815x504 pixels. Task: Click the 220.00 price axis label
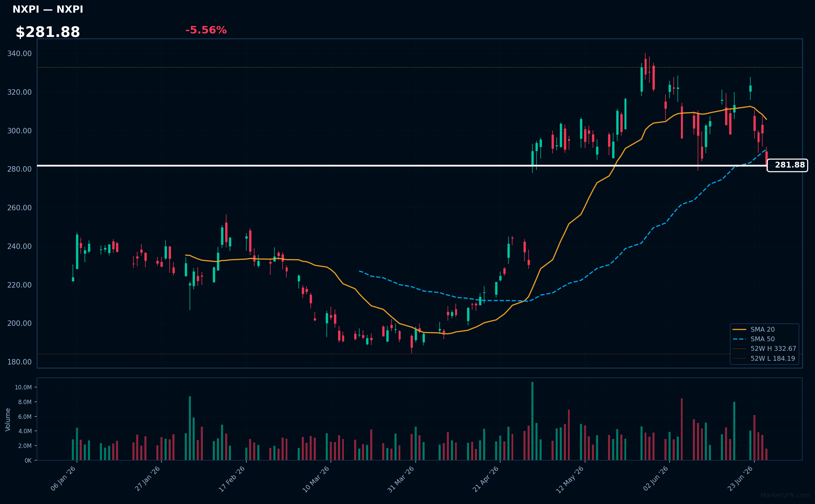tap(20, 285)
